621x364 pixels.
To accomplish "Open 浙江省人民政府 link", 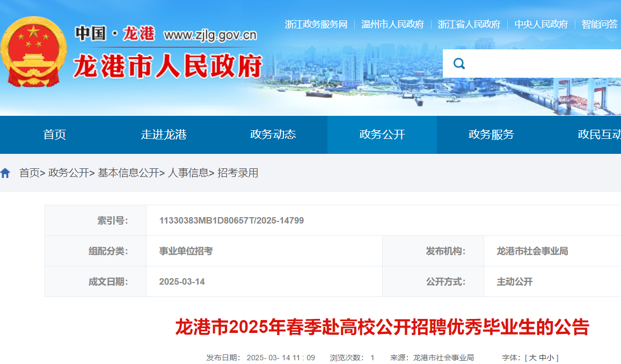I will click(x=469, y=25).
